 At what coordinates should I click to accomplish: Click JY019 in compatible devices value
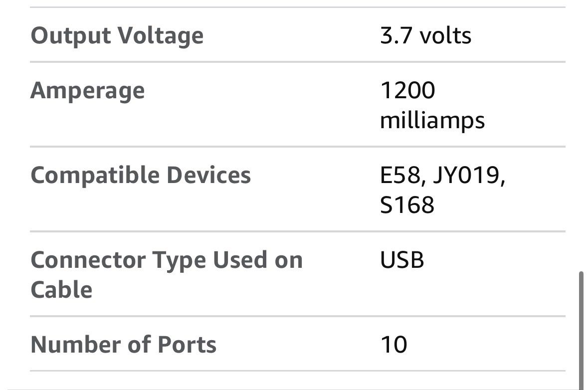(469, 175)
